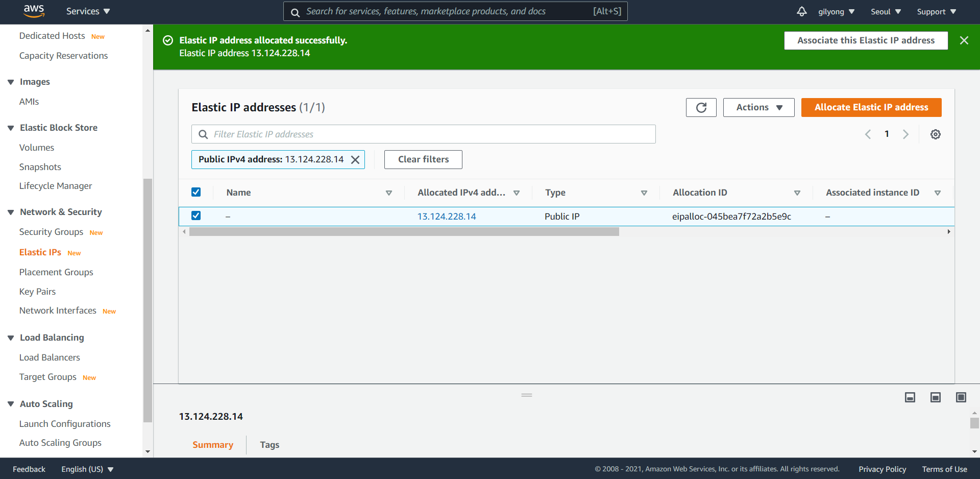This screenshot has height=479, width=980.
Task: Open the Actions dropdown
Action: (x=759, y=107)
